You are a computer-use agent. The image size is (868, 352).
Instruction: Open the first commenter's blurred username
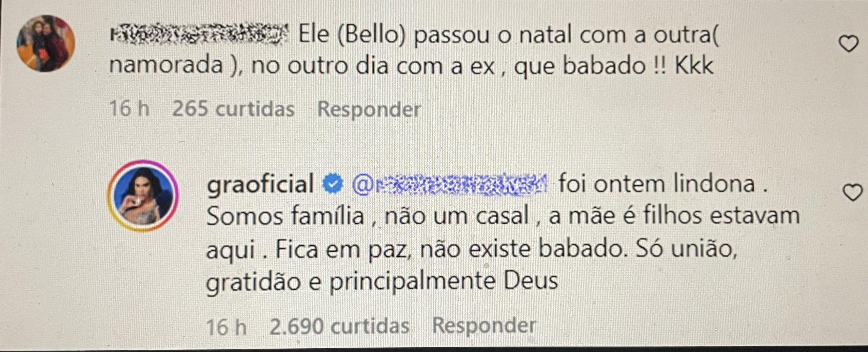199,36
